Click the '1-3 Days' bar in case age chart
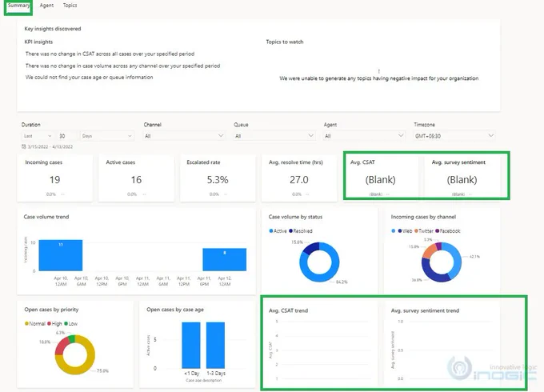The width and height of the screenshot is (544, 392). pos(215,345)
